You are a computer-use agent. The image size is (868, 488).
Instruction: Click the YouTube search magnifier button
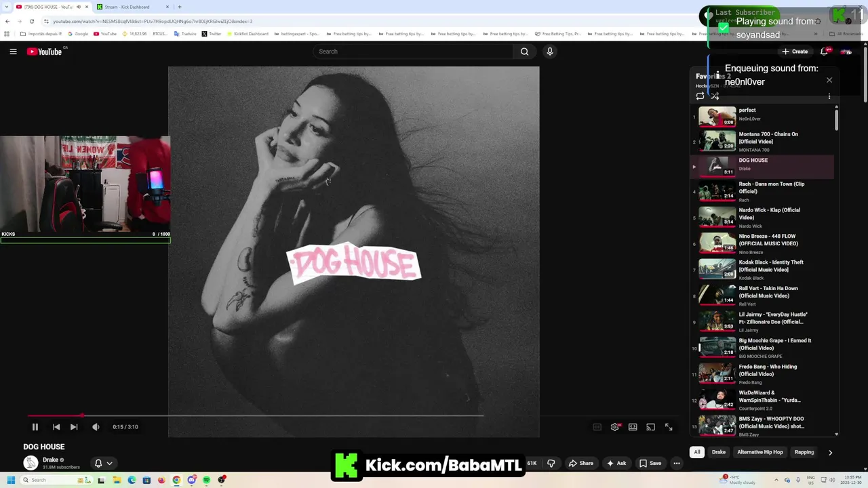pos(524,52)
